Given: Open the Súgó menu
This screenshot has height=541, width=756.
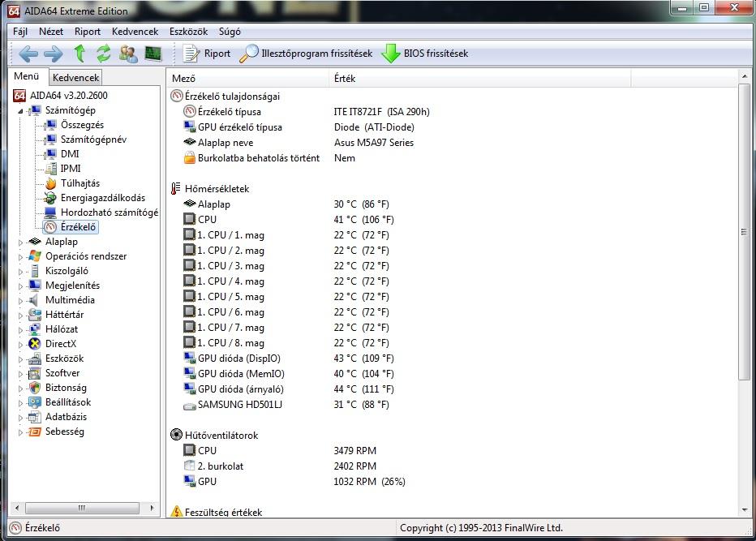Looking at the screenshot, I should (x=230, y=32).
